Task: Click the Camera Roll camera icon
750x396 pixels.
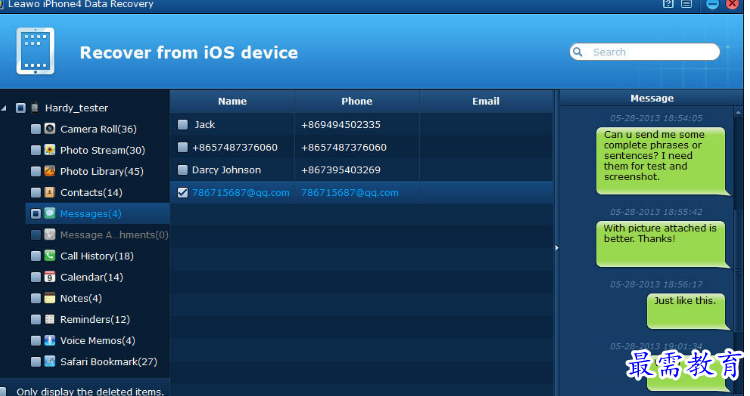Action: 50,129
